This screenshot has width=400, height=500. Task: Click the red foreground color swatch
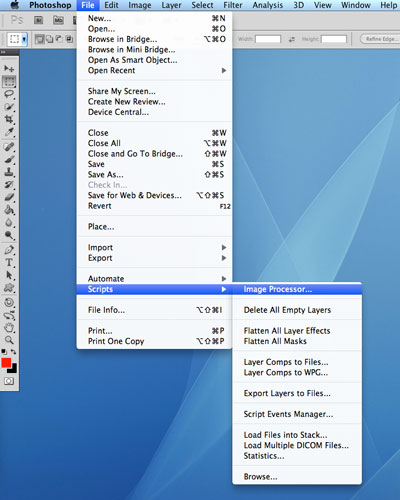[6, 363]
